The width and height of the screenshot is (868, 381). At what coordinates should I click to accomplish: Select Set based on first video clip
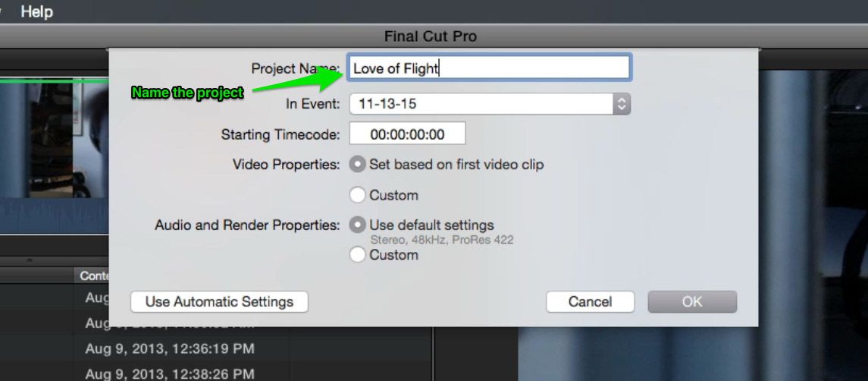click(x=358, y=165)
